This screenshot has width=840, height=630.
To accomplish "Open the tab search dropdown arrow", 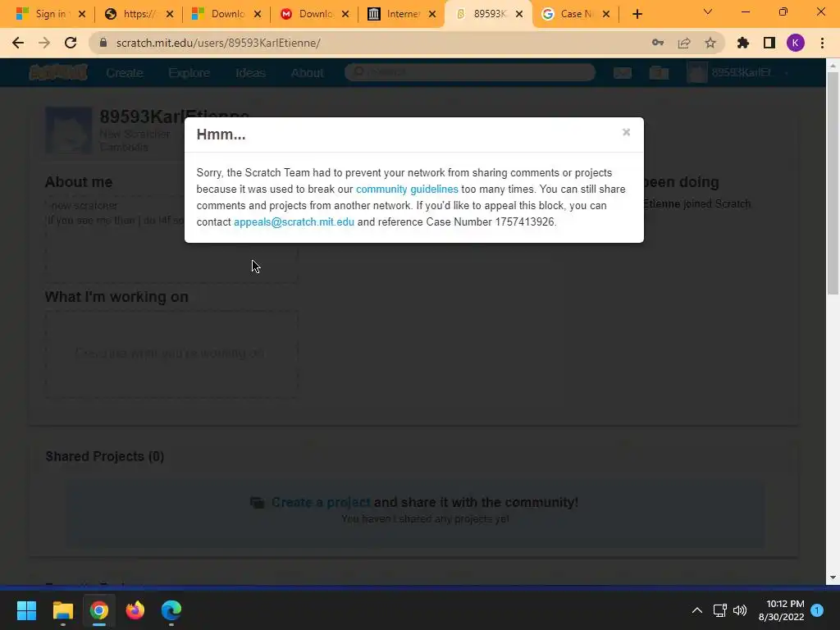I will click(708, 11).
